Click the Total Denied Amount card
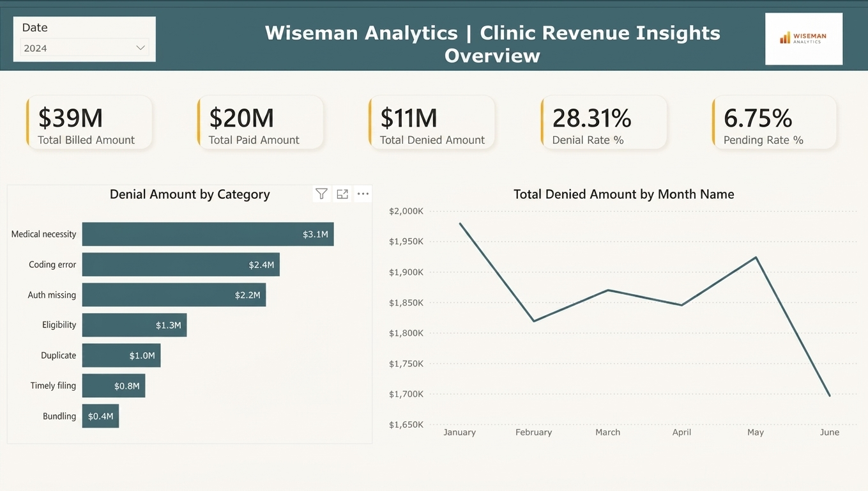868x491 pixels. click(x=432, y=123)
